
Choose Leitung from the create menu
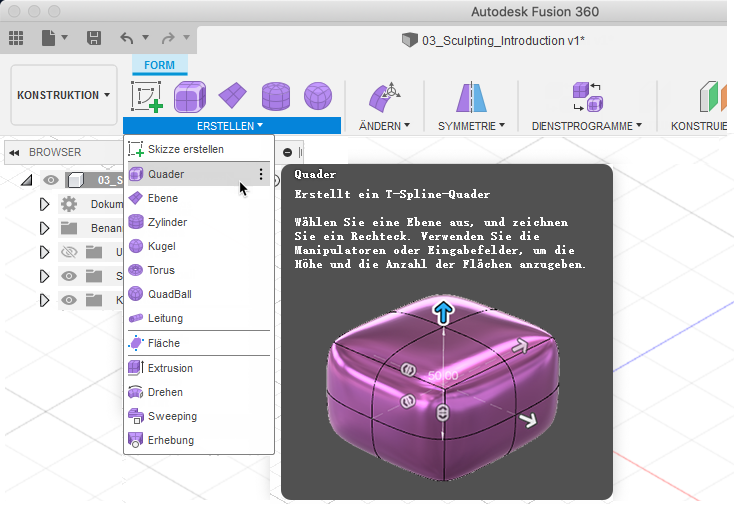click(x=199, y=318)
